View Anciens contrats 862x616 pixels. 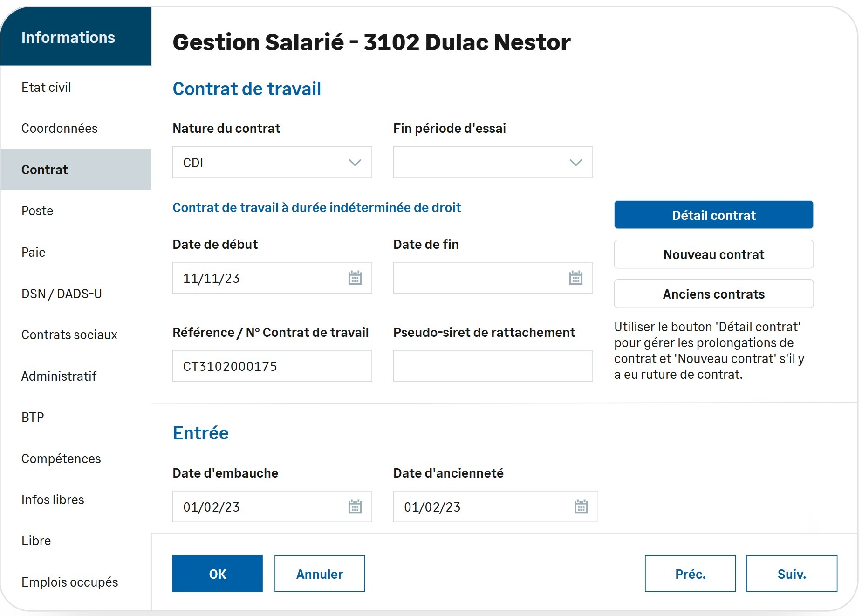713,294
